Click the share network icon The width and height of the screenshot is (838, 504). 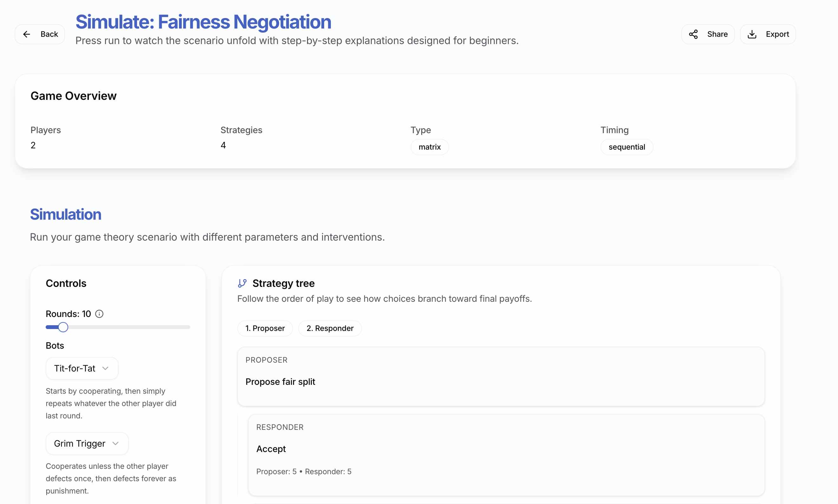[x=693, y=34]
